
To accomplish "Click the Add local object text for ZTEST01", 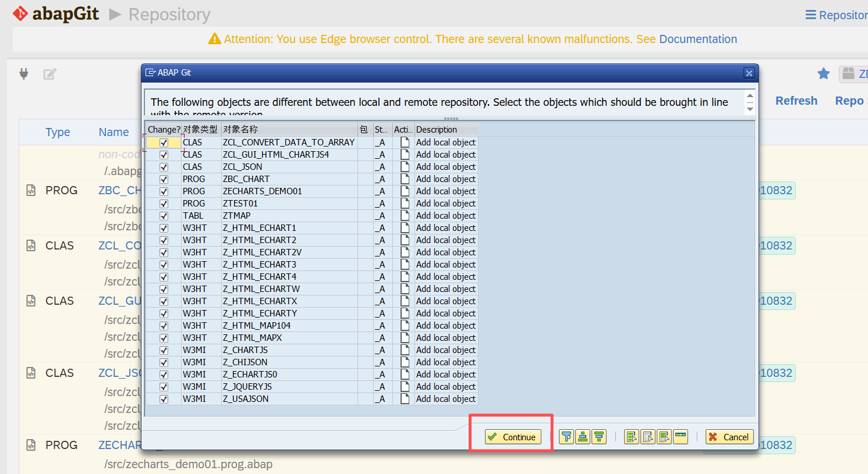I will coord(446,204).
